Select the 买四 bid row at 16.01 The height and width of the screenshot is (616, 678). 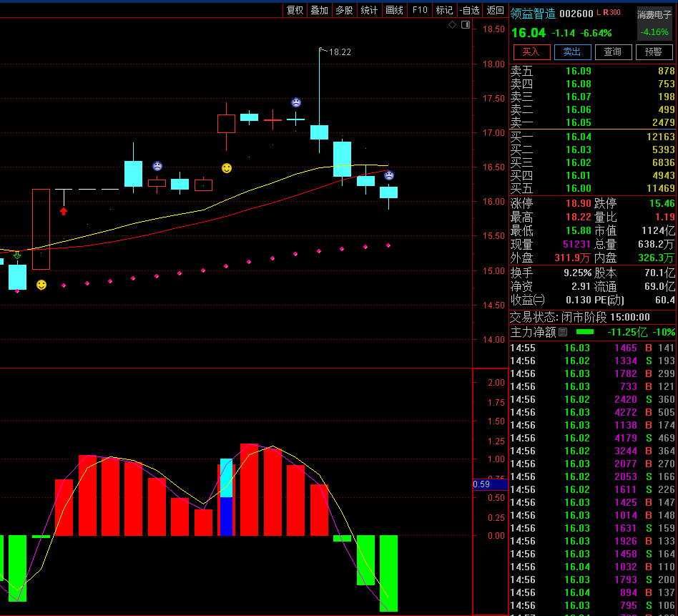coord(592,175)
